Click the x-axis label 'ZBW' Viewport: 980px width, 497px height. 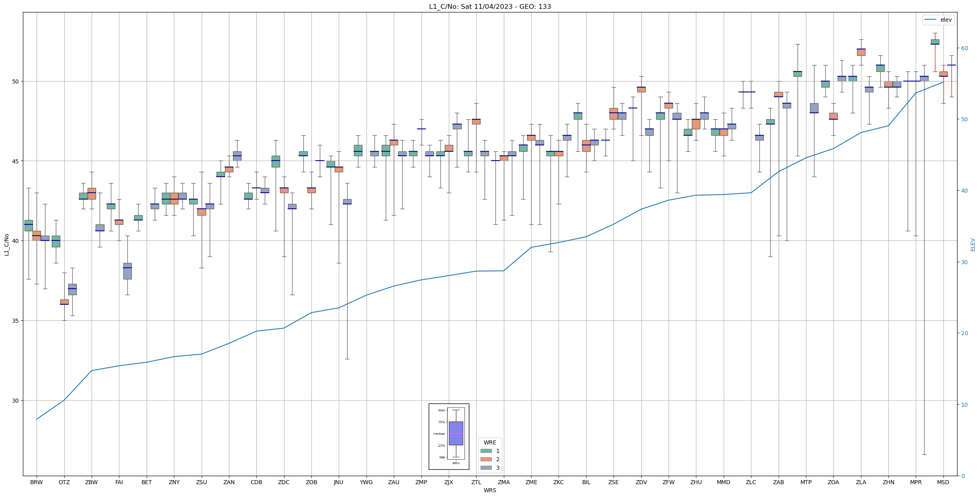pyautogui.click(x=92, y=482)
